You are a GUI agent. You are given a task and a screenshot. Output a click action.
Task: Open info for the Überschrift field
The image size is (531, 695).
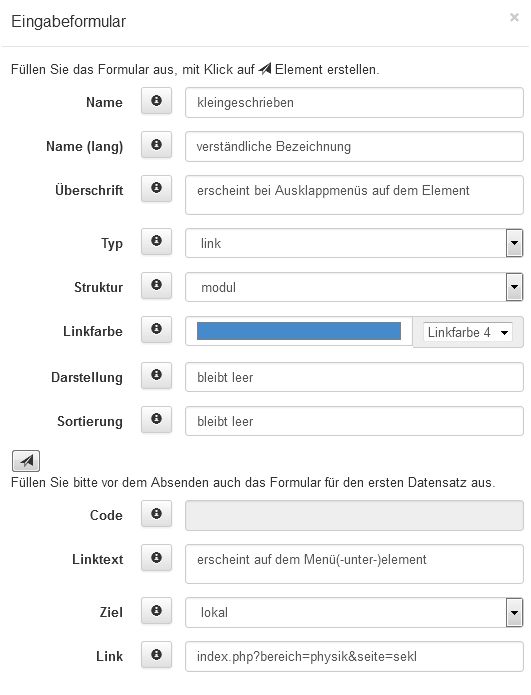[x=156, y=188]
